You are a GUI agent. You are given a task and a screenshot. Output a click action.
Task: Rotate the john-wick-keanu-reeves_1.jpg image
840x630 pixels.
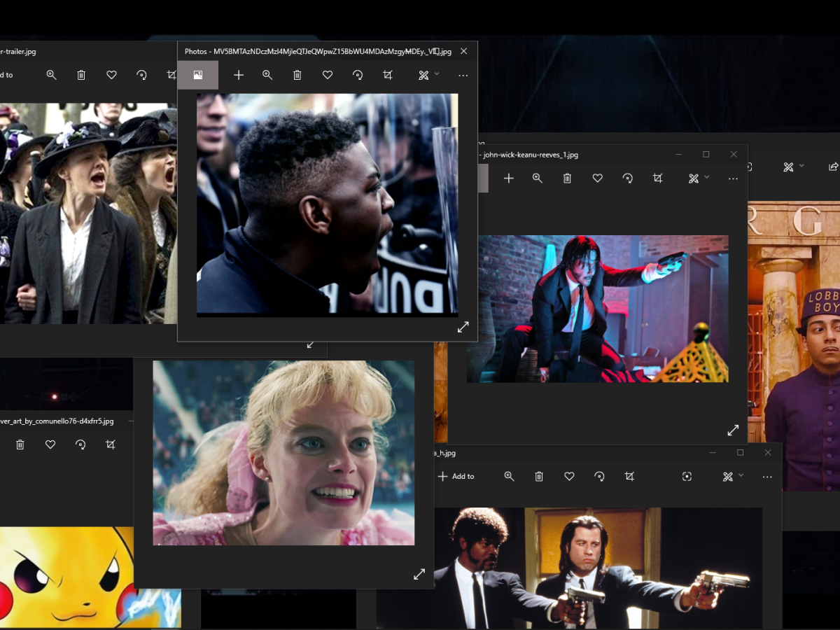click(627, 178)
